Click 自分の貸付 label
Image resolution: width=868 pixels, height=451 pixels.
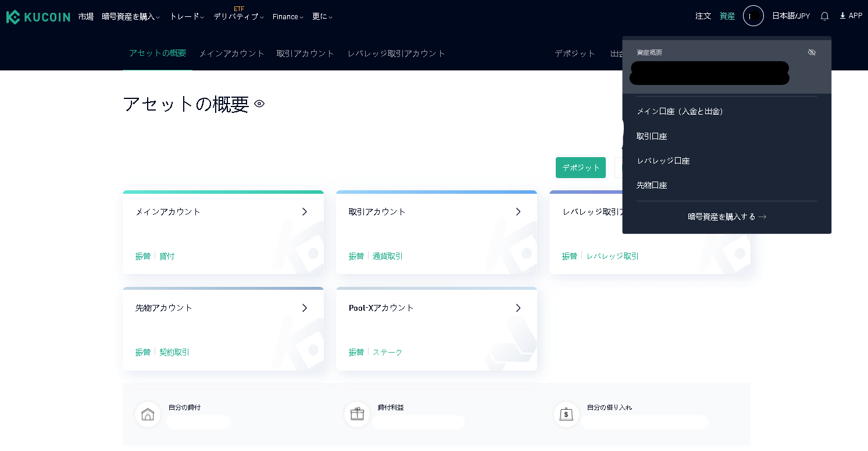point(184,407)
